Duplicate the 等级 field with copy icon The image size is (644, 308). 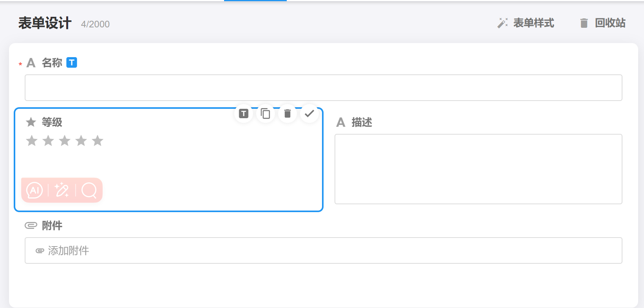pyautogui.click(x=266, y=114)
